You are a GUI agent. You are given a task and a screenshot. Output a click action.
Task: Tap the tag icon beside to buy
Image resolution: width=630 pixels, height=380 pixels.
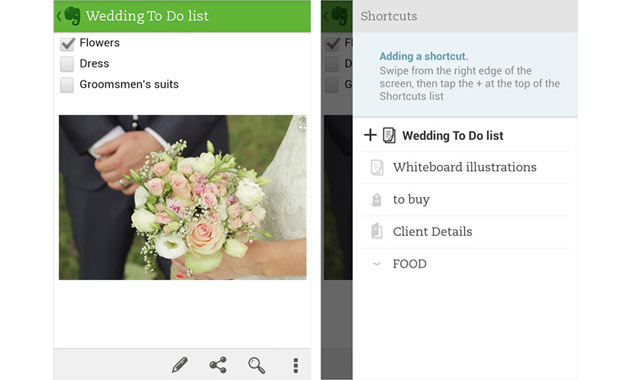coord(376,200)
